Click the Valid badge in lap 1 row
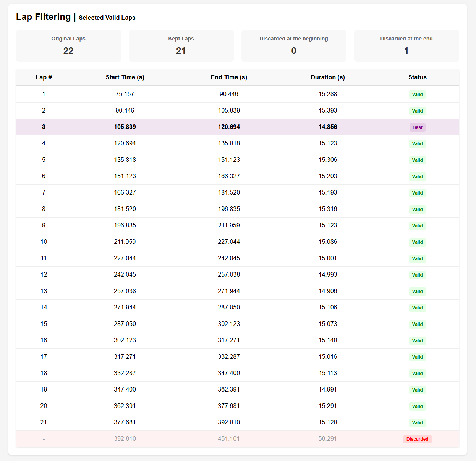 point(418,95)
